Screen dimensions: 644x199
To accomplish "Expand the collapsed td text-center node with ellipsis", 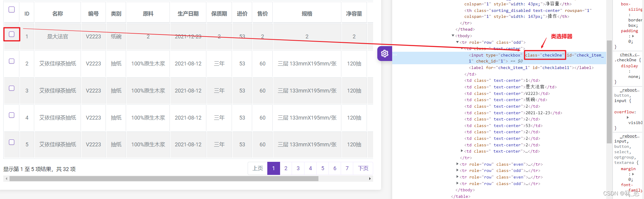I will click(462, 151).
